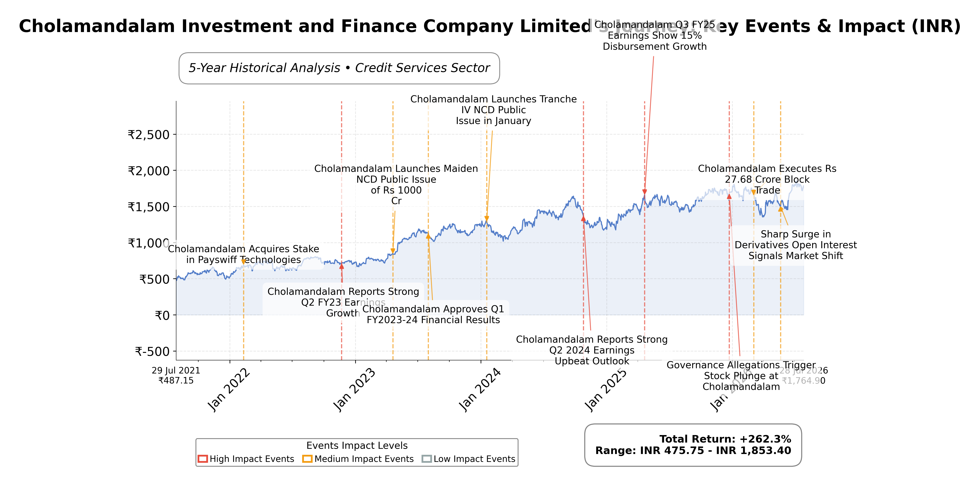The image size is (980, 485).
Task: Click the ₹1,500 y-axis label
Action: 149,207
